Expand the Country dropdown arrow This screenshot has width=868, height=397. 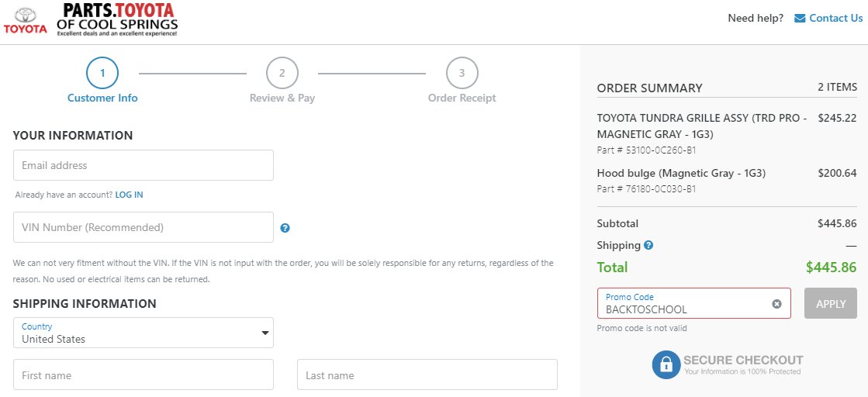[x=265, y=333]
